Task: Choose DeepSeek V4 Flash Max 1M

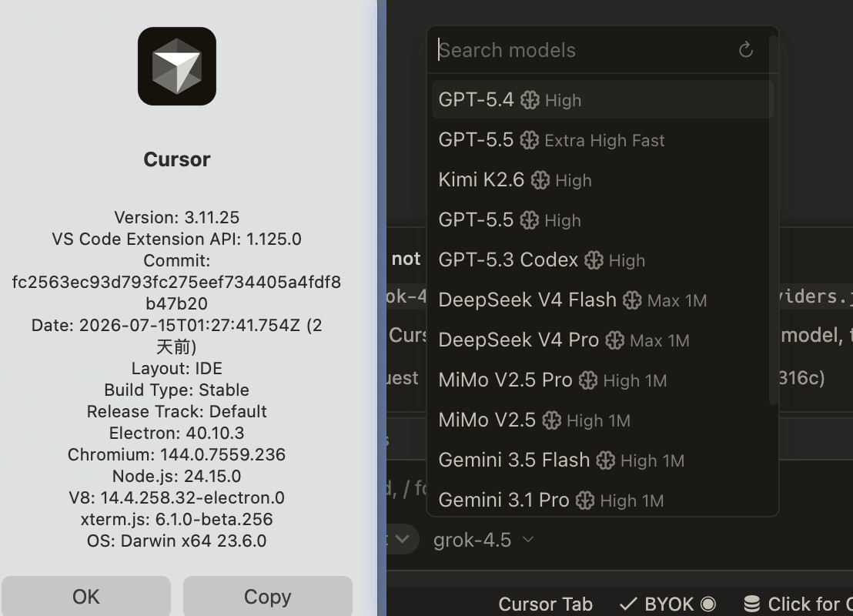Action: pos(602,300)
